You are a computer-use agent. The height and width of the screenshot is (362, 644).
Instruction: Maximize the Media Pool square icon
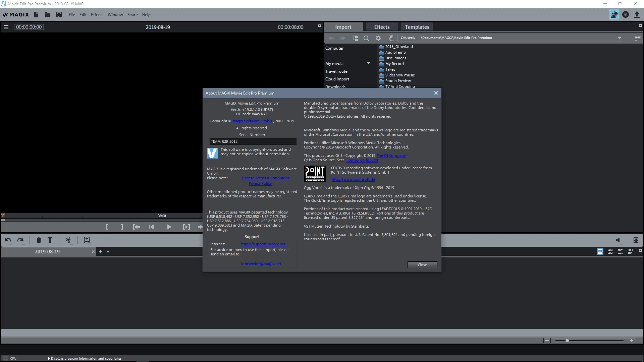640,25
